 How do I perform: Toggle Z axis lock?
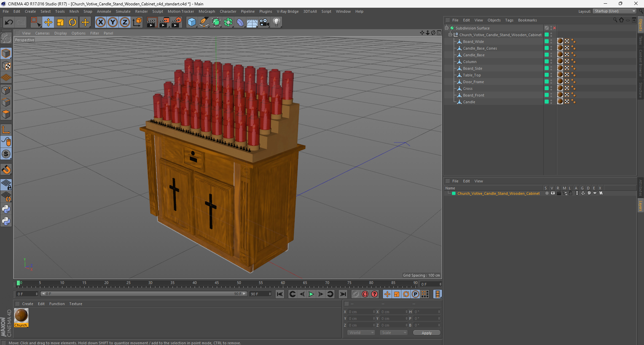(x=125, y=22)
